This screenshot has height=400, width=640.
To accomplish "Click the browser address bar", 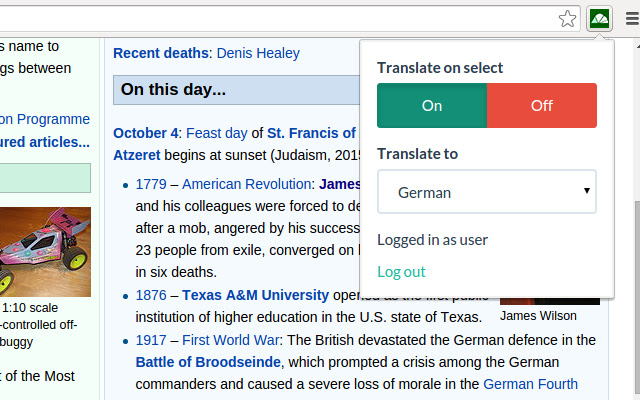I will click(280, 18).
